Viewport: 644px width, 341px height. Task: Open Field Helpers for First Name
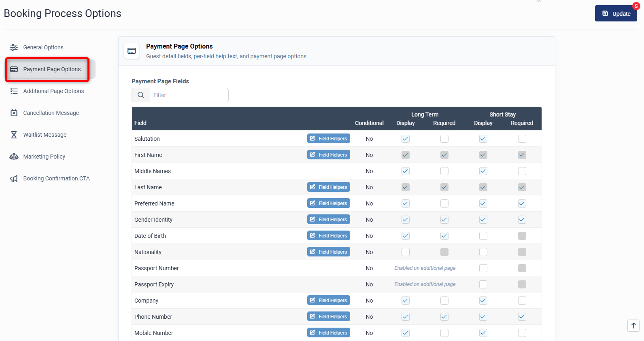(x=329, y=155)
